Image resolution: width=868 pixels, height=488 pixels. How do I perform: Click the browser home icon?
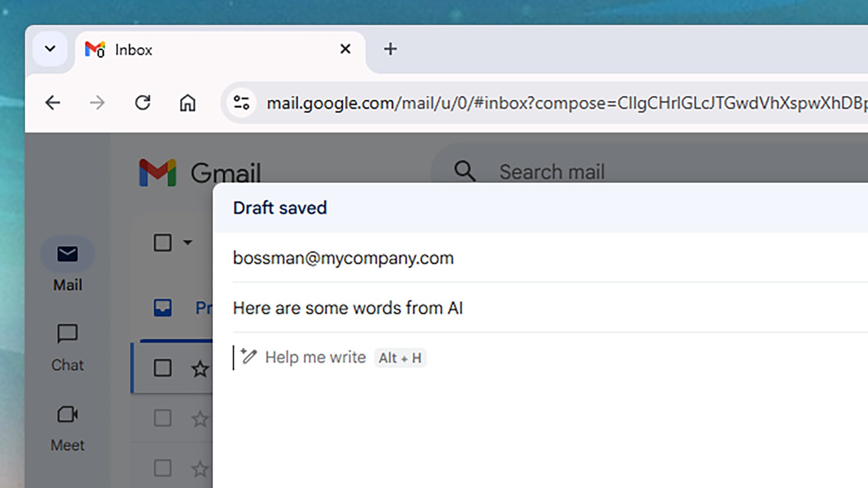click(x=187, y=103)
